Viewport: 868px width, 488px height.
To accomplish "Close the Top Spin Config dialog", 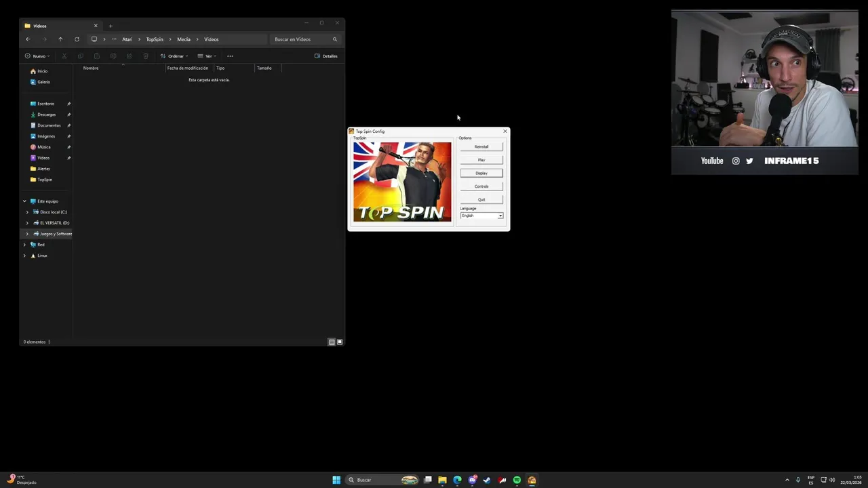I will 505,131.
